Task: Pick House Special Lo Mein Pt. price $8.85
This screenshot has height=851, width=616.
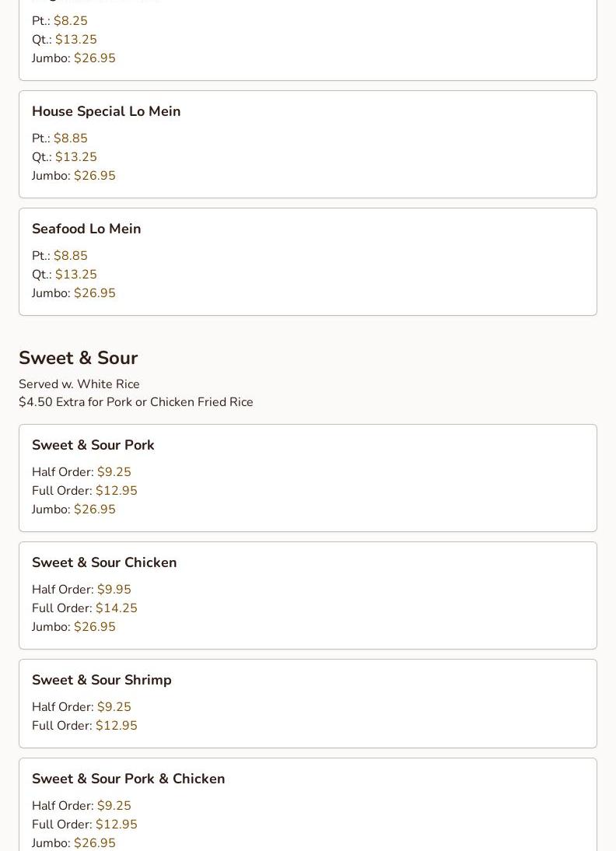Action: (x=70, y=138)
